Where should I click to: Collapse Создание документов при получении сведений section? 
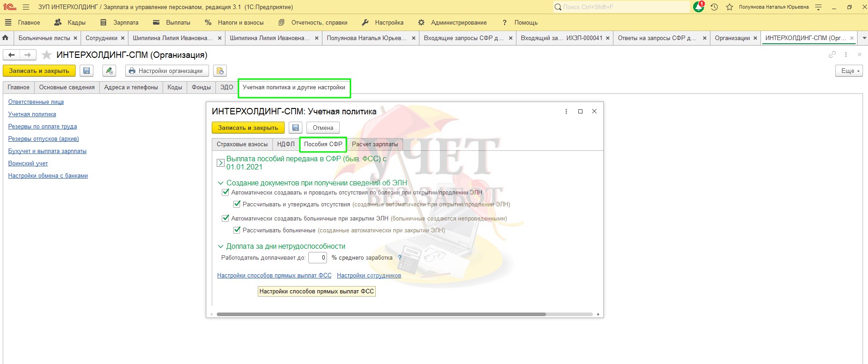(220, 183)
